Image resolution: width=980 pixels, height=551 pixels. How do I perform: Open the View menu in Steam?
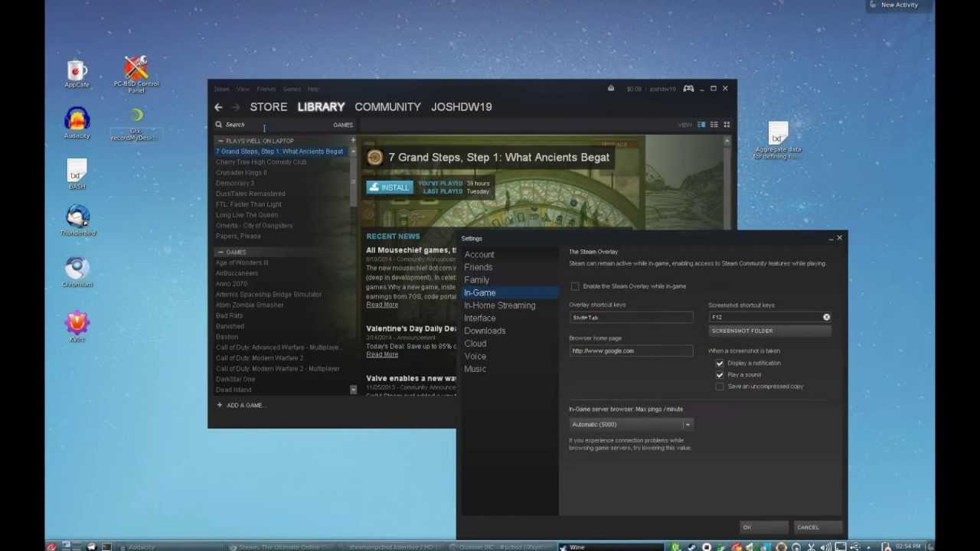[x=243, y=89]
